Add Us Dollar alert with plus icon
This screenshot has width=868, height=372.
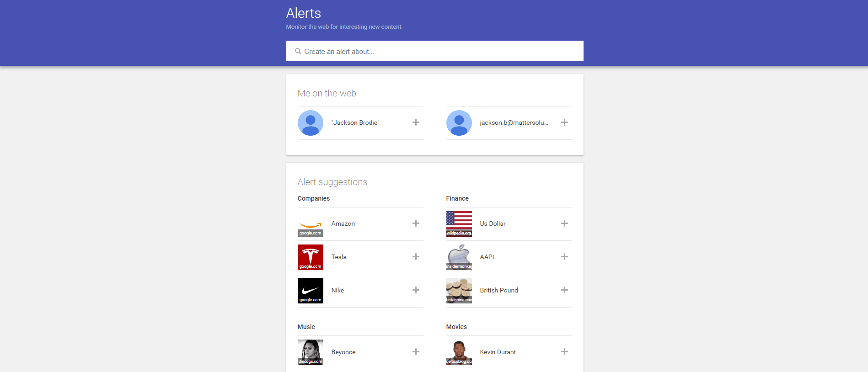564,223
